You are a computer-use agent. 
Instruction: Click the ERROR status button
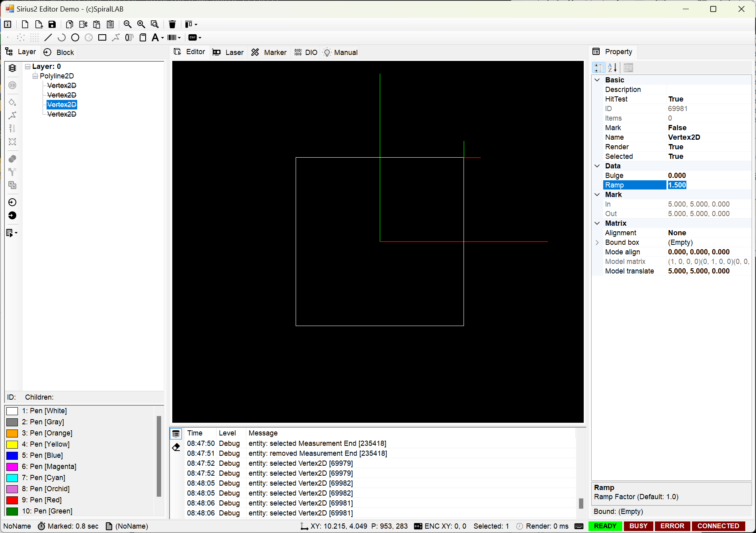point(672,526)
